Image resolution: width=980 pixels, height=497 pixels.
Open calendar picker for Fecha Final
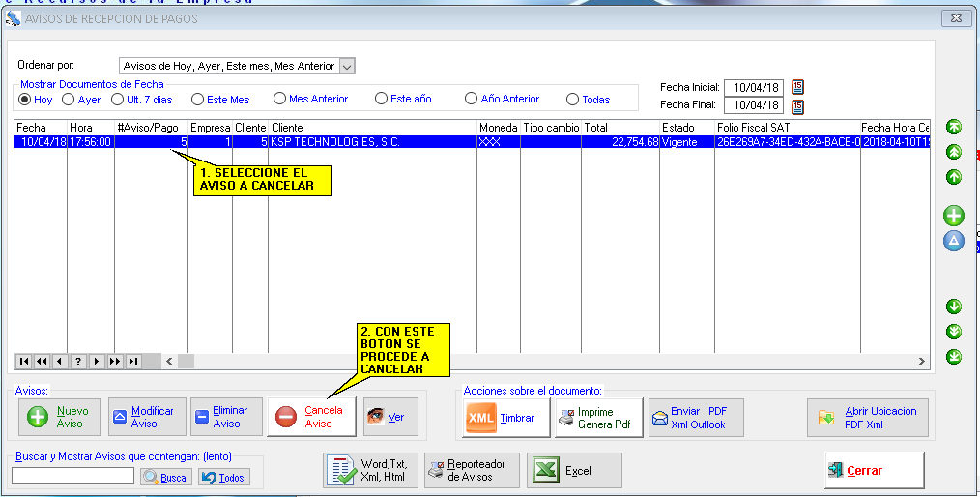point(797,105)
